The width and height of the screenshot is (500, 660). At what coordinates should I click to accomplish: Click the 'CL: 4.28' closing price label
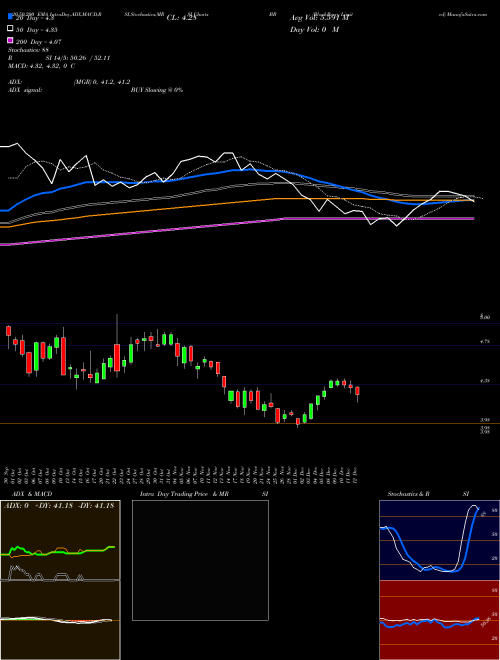pyautogui.click(x=181, y=18)
